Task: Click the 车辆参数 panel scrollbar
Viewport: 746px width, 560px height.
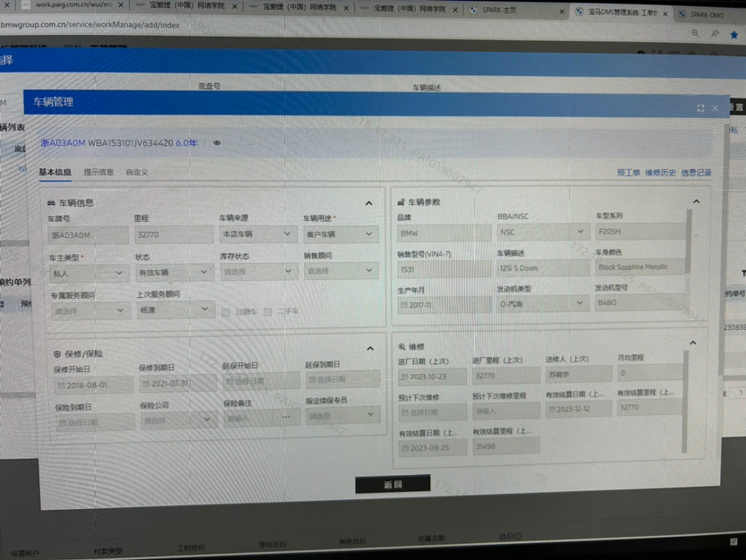Action: 687,242
